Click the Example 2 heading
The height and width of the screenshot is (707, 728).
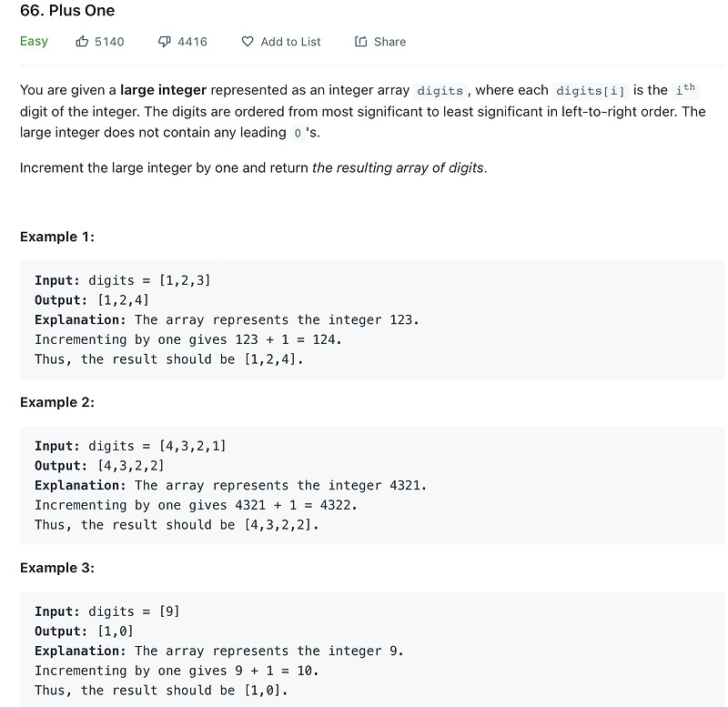pos(57,402)
